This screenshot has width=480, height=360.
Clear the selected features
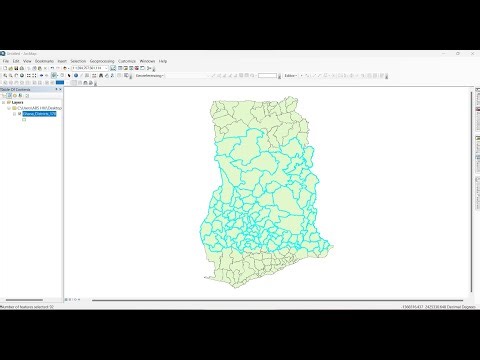(62, 76)
